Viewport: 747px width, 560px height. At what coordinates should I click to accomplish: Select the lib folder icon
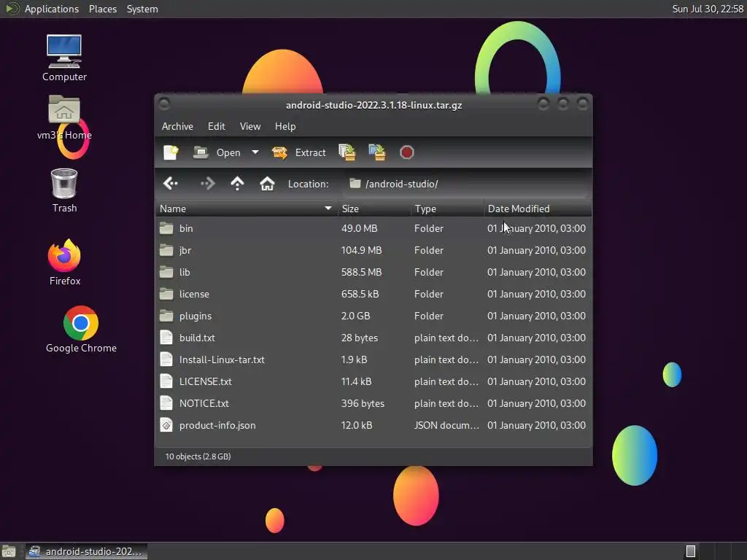coord(166,272)
